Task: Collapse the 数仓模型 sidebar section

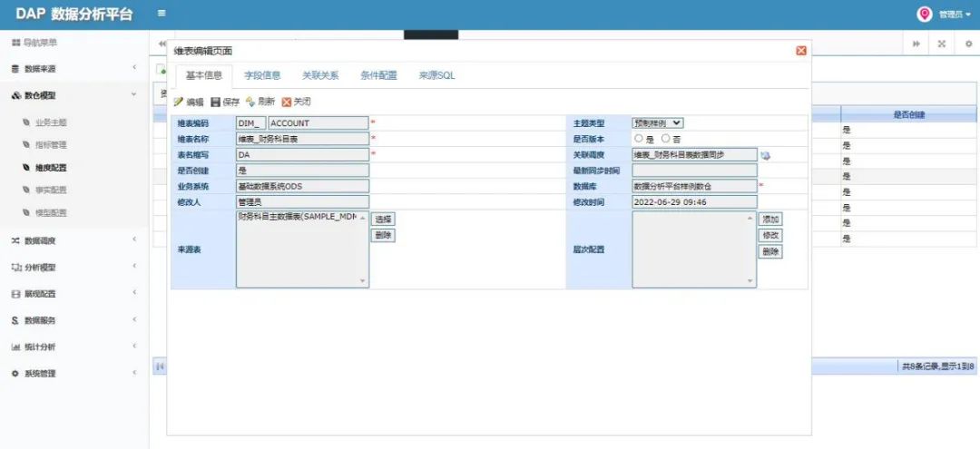Action: (73, 95)
